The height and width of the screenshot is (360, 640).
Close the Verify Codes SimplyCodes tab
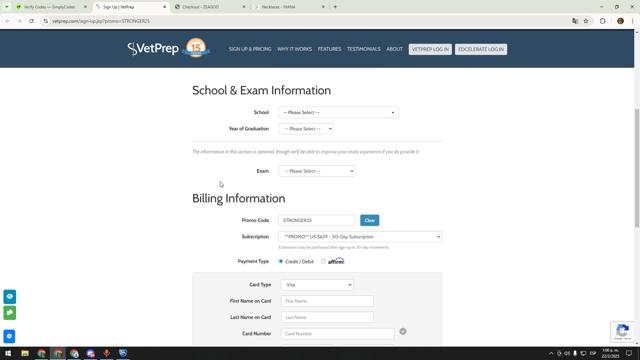[85, 7]
